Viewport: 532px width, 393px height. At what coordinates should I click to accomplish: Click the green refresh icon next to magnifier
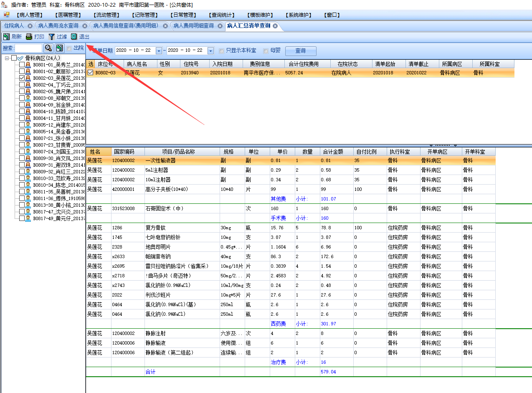[59, 48]
